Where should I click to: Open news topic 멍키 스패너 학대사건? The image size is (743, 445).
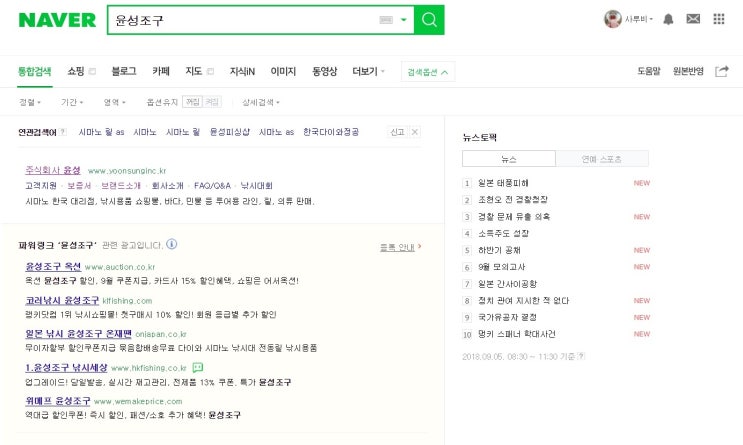tap(516, 334)
